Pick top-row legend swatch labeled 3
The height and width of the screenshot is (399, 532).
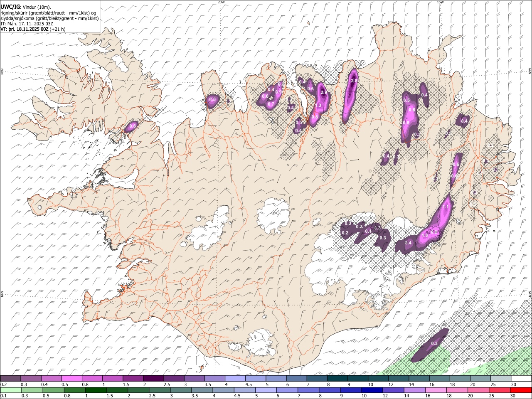pyautogui.click(x=194, y=378)
